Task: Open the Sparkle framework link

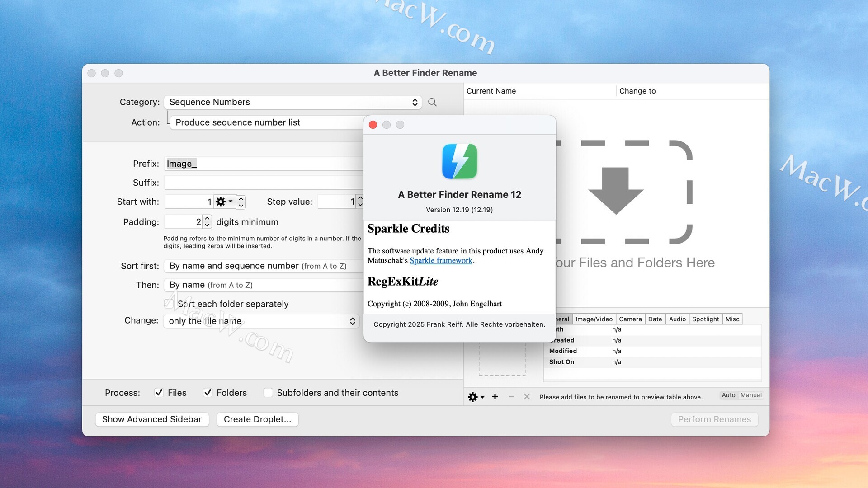Action: coord(440,261)
